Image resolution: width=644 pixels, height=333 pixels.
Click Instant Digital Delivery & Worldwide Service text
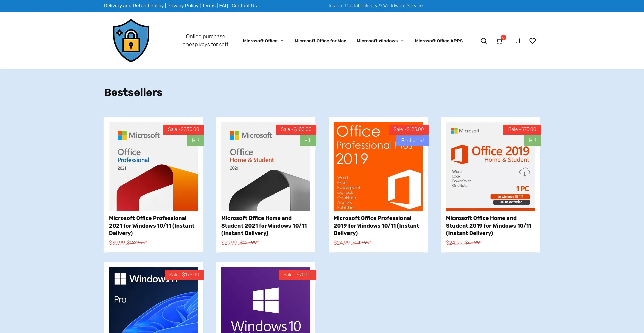pyautogui.click(x=375, y=6)
